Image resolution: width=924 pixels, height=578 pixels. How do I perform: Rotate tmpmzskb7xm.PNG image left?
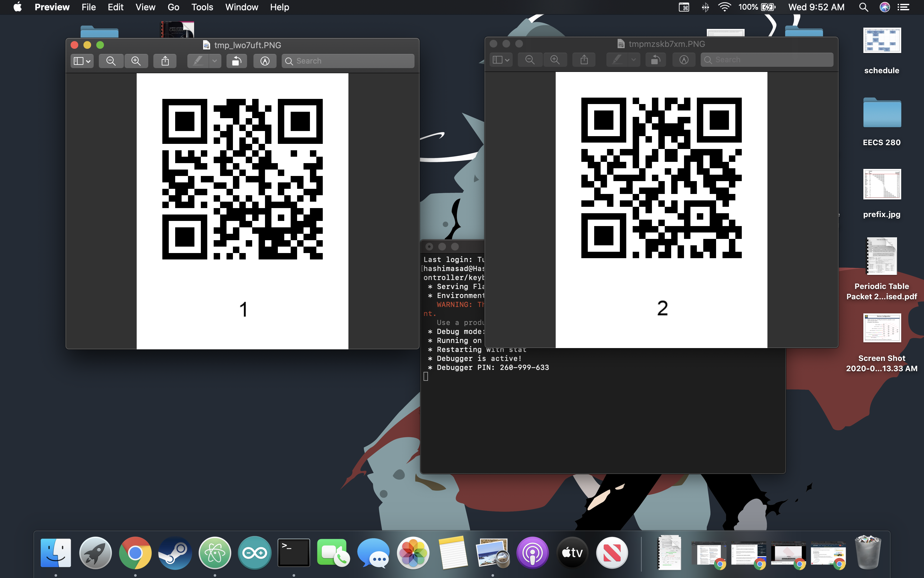(x=655, y=60)
